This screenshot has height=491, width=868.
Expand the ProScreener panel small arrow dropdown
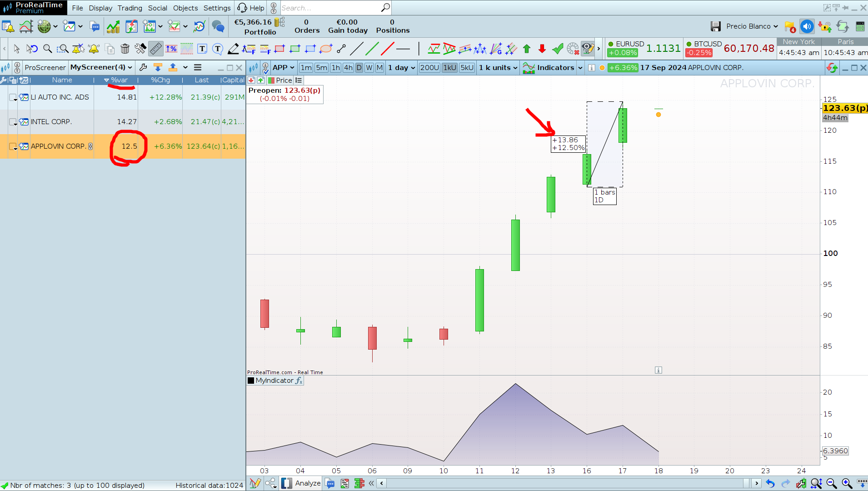point(185,67)
